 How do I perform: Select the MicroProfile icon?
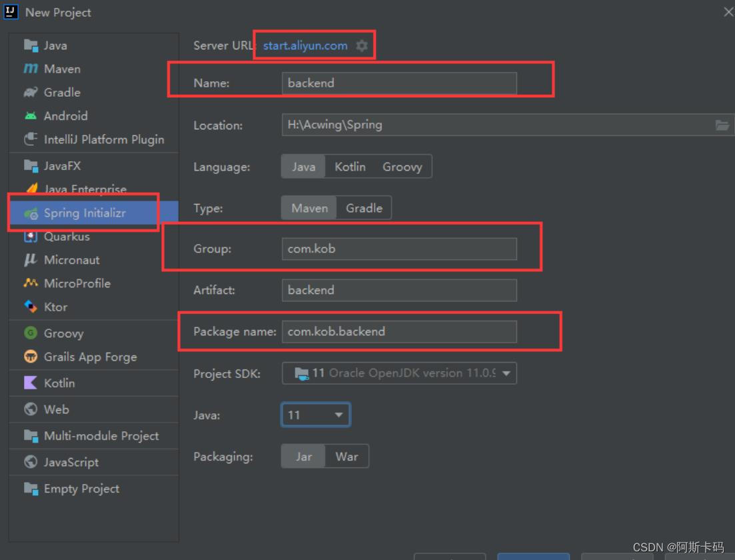(31, 283)
